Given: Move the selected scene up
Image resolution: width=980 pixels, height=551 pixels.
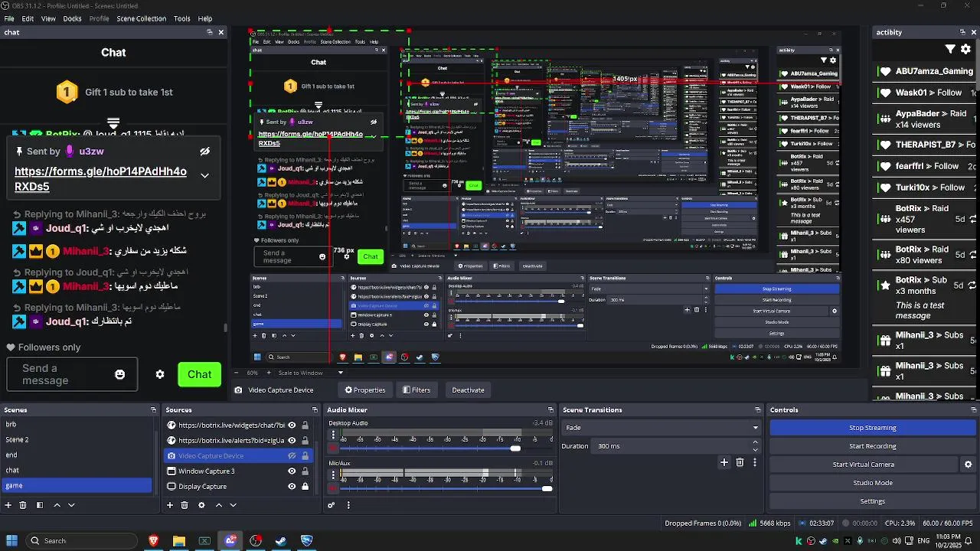Looking at the screenshot, I should (x=57, y=505).
